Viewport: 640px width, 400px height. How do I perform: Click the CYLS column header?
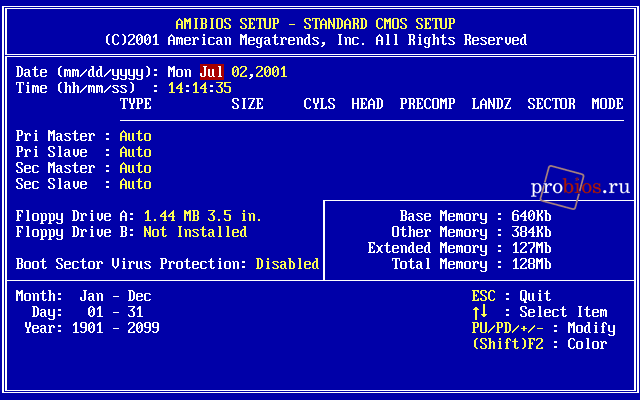(x=319, y=104)
